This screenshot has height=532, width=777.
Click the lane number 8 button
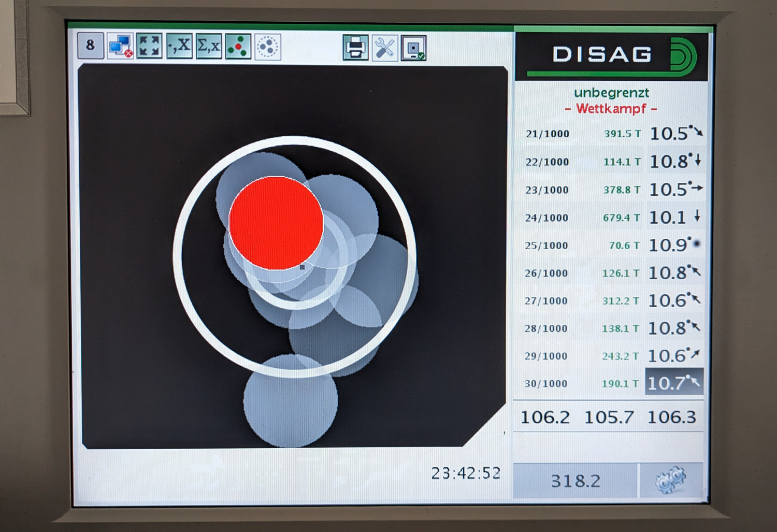(x=91, y=46)
